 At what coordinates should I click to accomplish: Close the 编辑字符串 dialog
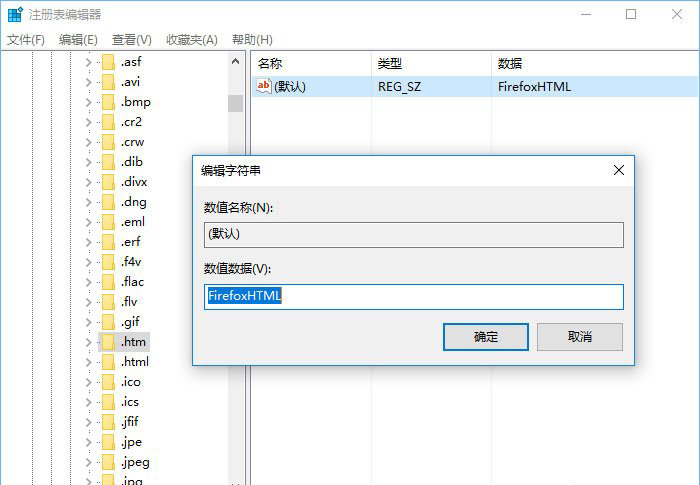[619, 170]
